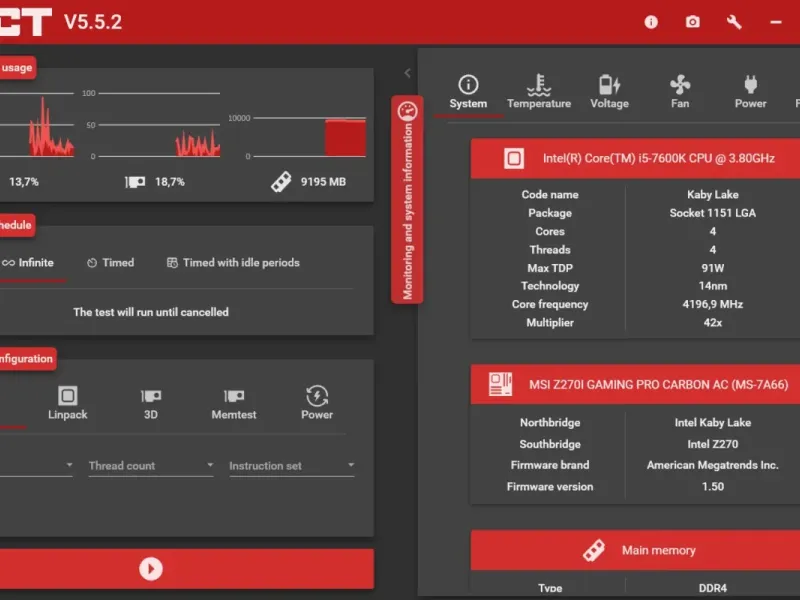The height and width of the screenshot is (600, 800).
Task: Open settings via the wrench icon
Action: pyautogui.click(x=734, y=22)
